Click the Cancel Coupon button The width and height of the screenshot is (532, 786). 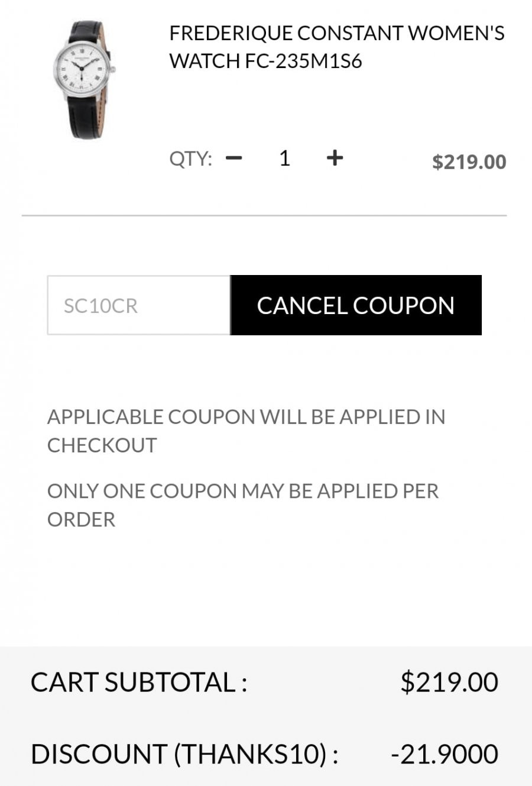click(356, 305)
